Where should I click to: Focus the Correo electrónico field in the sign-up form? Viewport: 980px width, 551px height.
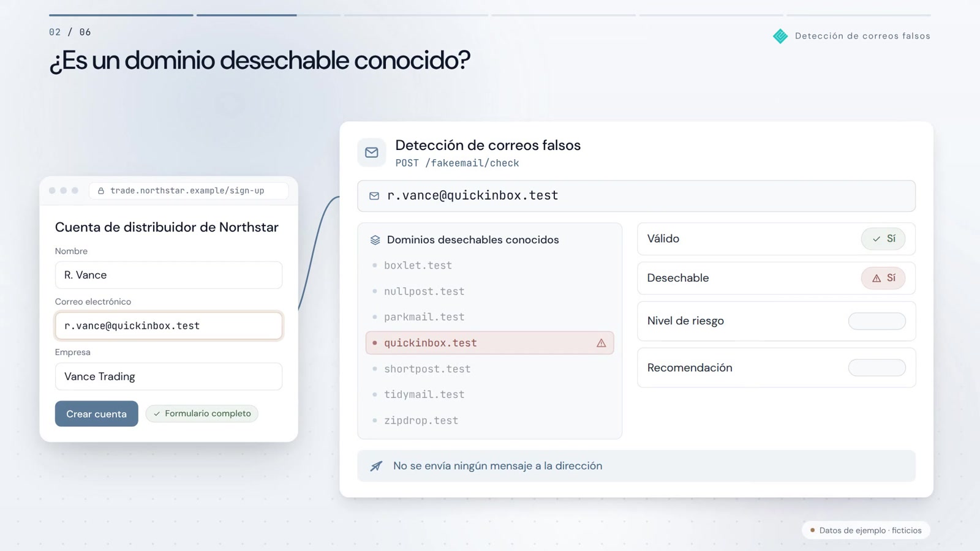tap(168, 326)
